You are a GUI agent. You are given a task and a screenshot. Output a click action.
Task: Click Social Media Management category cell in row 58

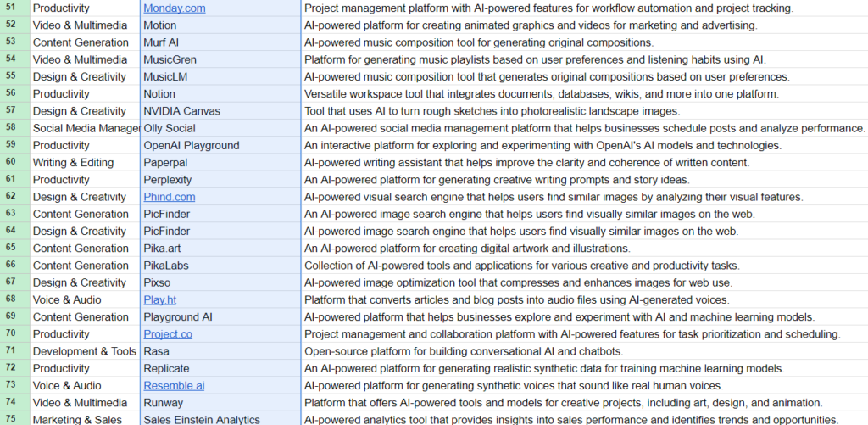(x=85, y=129)
